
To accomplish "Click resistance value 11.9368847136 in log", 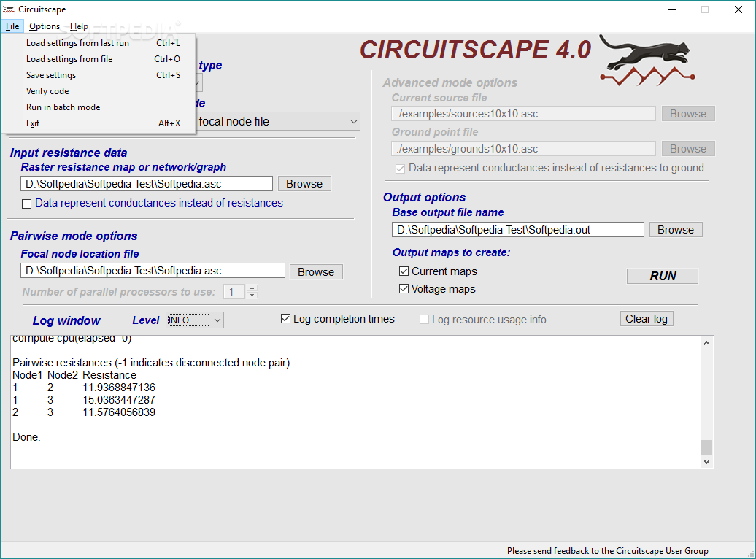I will point(119,388).
